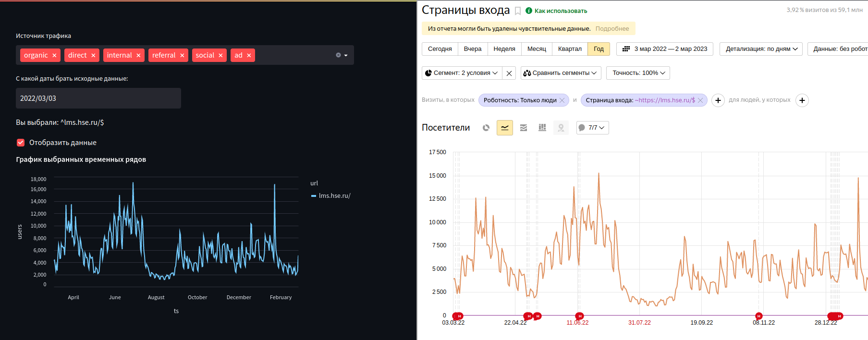This screenshot has height=340, width=868.
Task: Switch to the stacked area chart icon
Action: 524,128
